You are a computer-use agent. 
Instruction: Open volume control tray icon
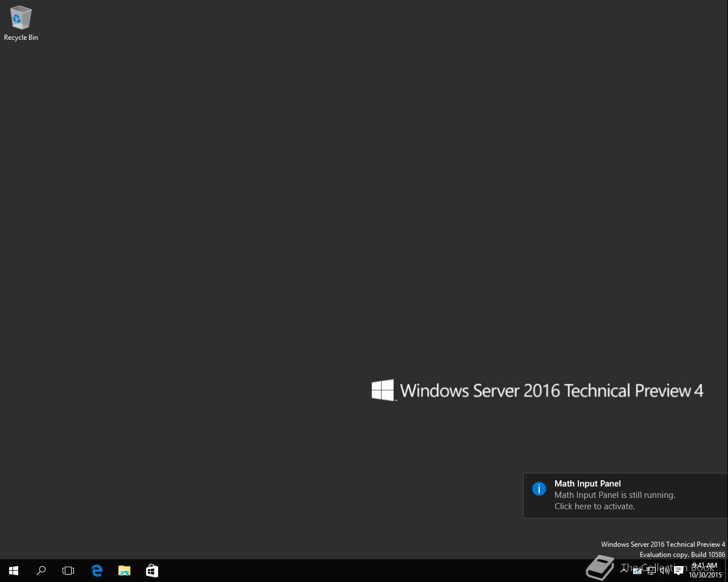click(x=665, y=571)
